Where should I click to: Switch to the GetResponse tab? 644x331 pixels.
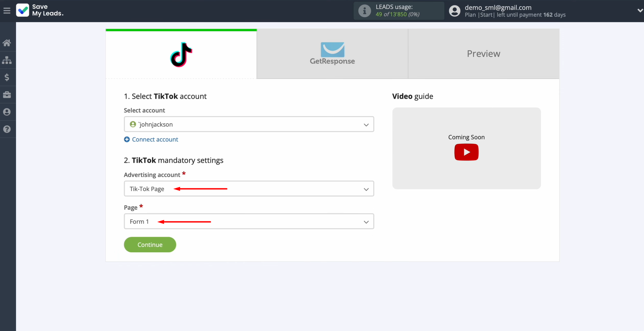click(x=332, y=53)
